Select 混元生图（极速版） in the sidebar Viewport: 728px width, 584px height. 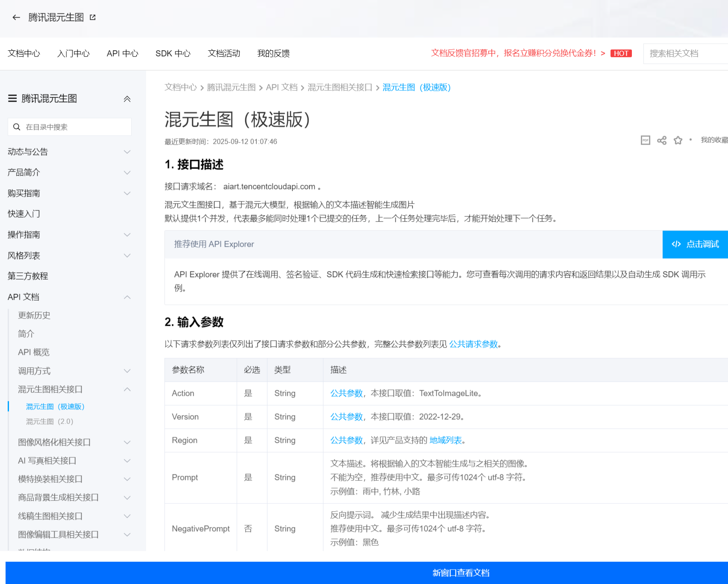point(55,407)
